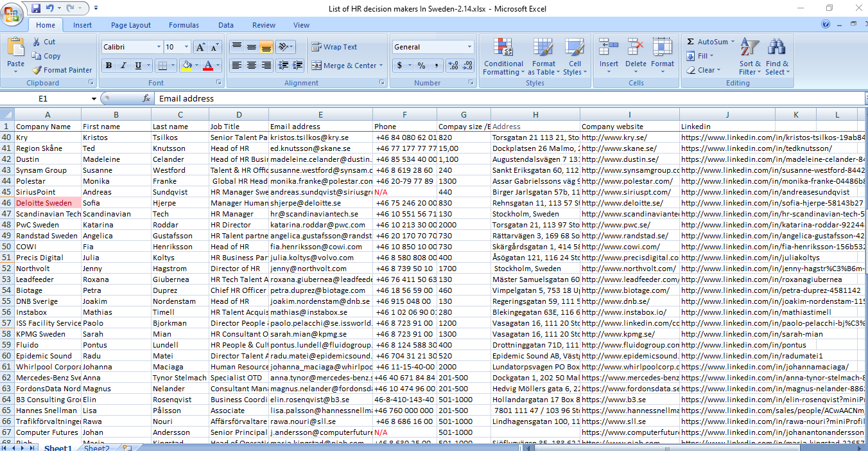The height and width of the screenshot is (451, 868).
Task: Open the Formulas tab
Action: click(184, 25)
